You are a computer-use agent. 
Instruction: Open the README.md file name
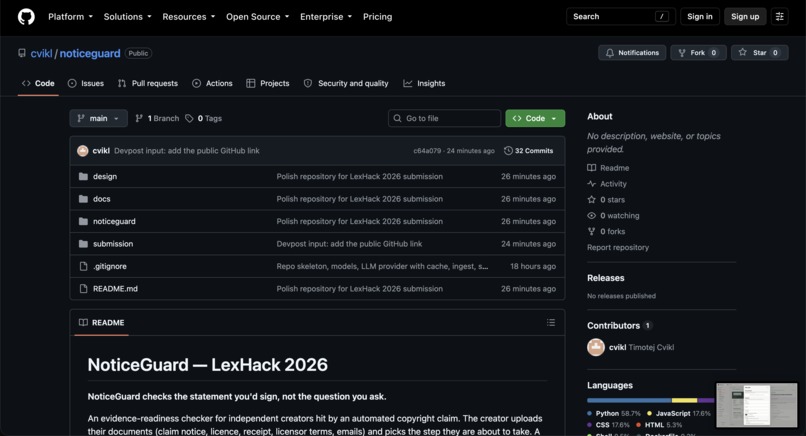pyautogui.click(x=115, y=289)
